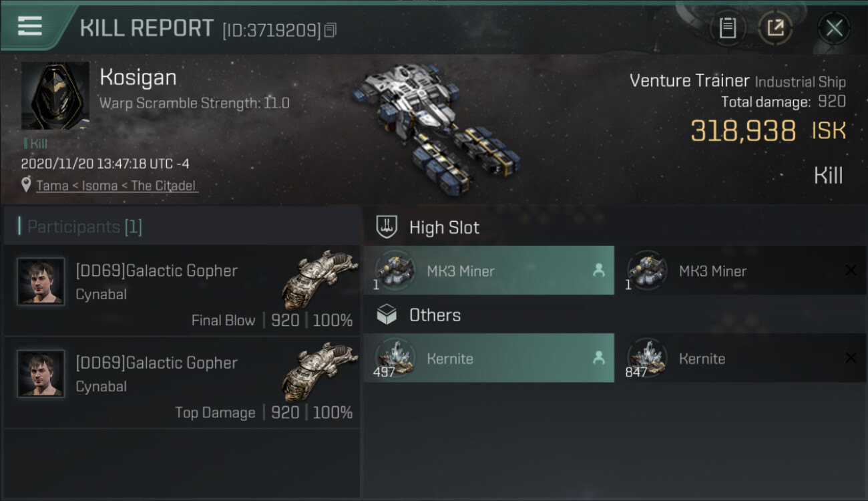Click the person icon on the Kernite 497 row
Image resolution: width=868 pixels, height=501 pixels.
[598, 358]
